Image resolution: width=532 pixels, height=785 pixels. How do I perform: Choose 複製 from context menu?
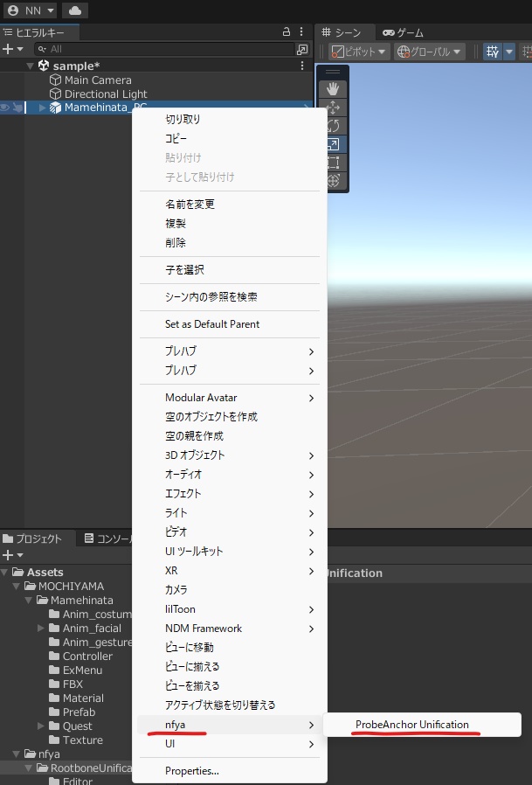[229, 223]
